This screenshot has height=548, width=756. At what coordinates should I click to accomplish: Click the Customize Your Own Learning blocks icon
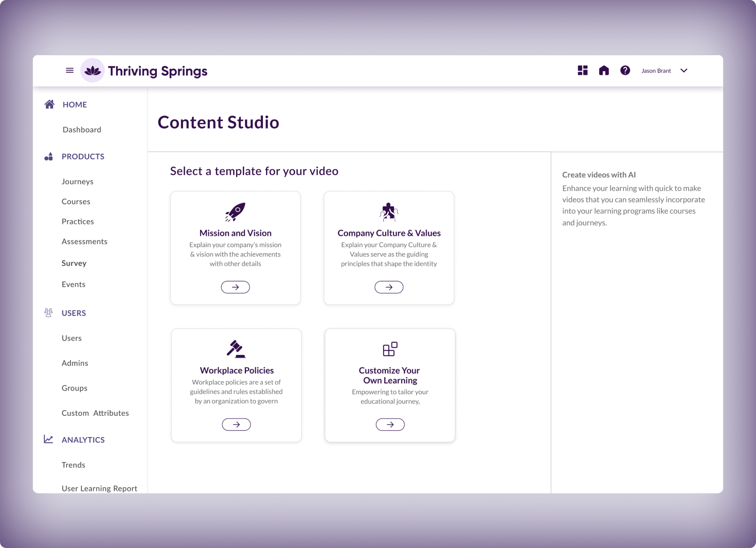(x=390, y=349)
